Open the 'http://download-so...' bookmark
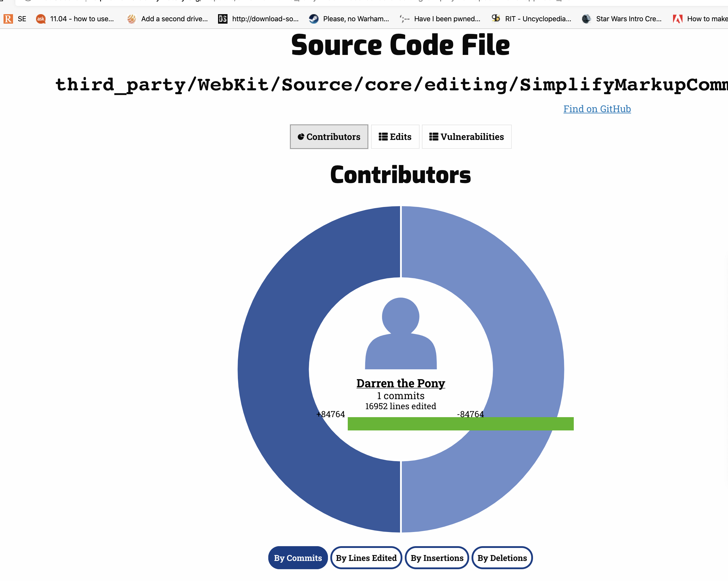The height and width of the screenshot is (581, 728). [x=265, y=19]
